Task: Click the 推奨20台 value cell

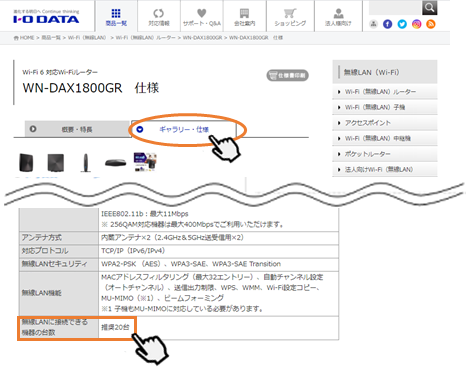Action: (115, 327)
